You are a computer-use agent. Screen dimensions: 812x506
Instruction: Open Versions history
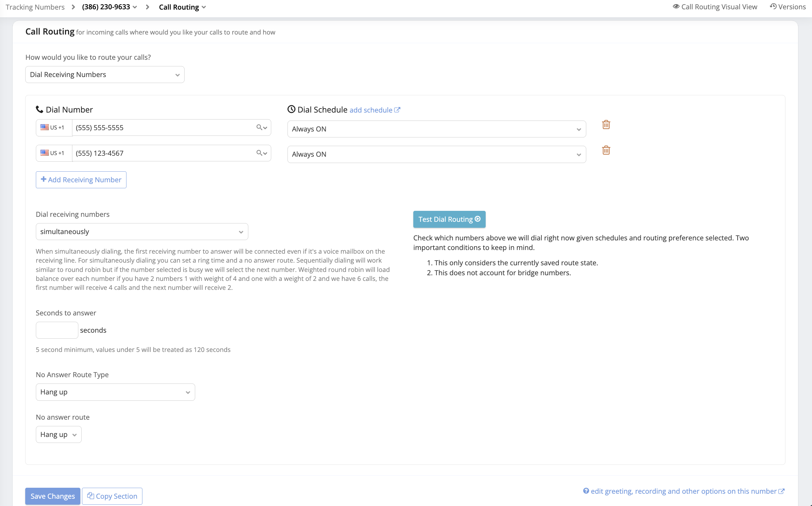tap(787, 7)
